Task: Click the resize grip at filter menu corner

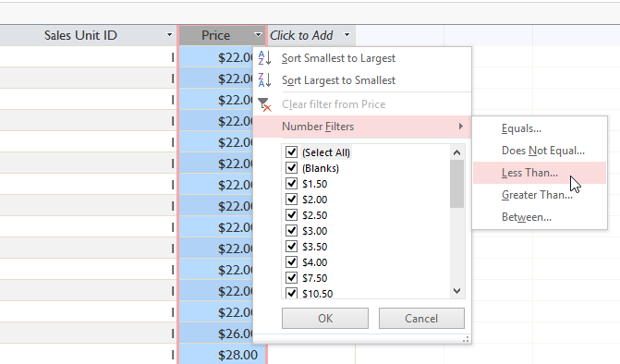Action: 466,339
